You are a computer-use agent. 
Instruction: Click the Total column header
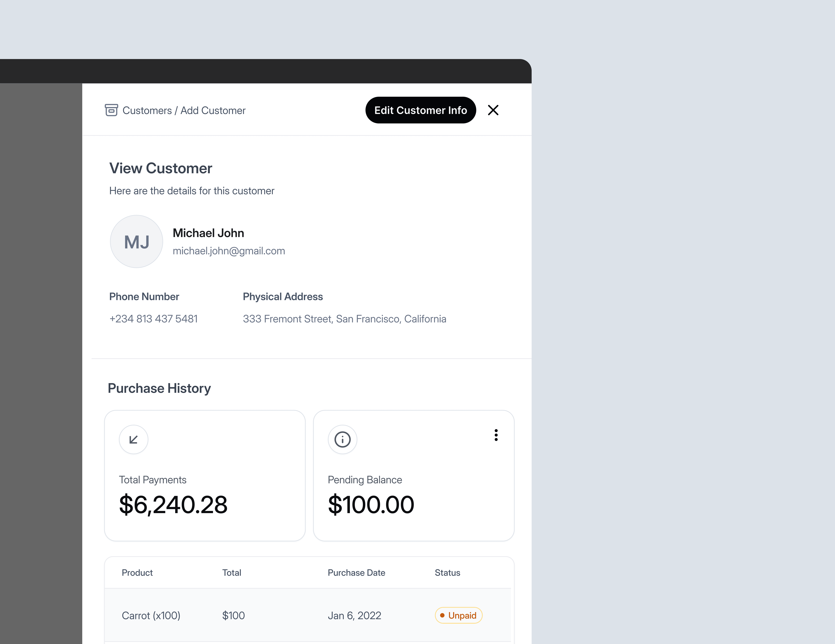[x=232, y=572]
